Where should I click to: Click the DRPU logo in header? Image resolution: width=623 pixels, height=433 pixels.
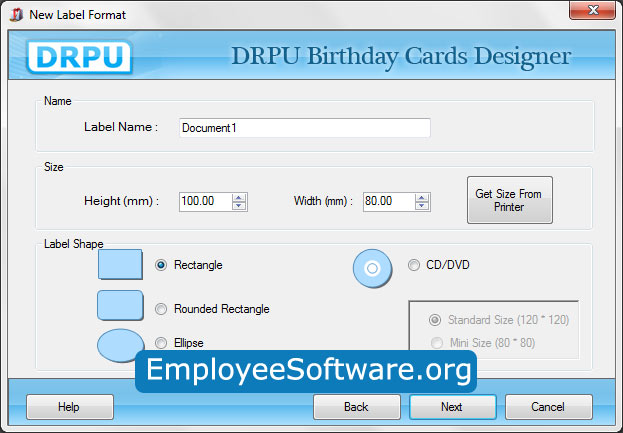coord(80,55)
